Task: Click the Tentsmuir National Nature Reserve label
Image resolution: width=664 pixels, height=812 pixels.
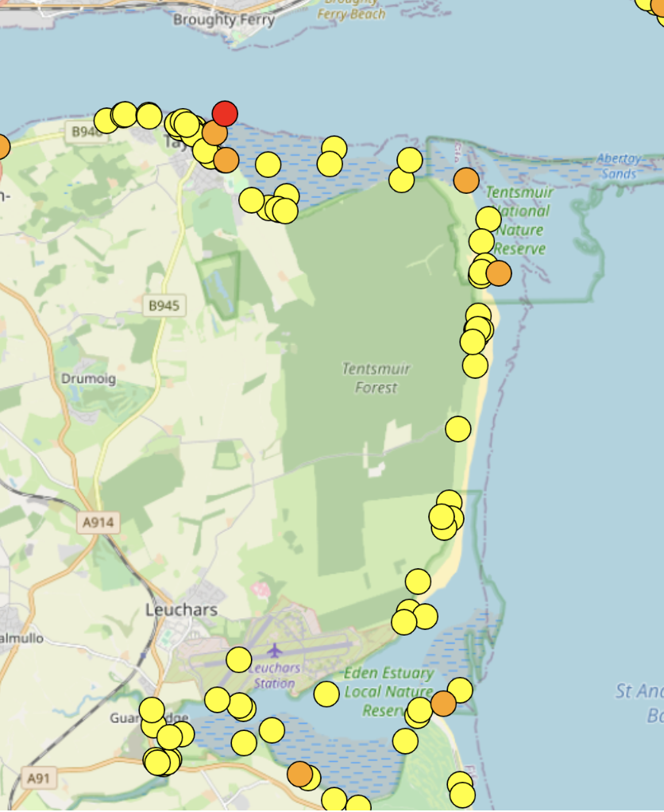Action: point(519,221)
